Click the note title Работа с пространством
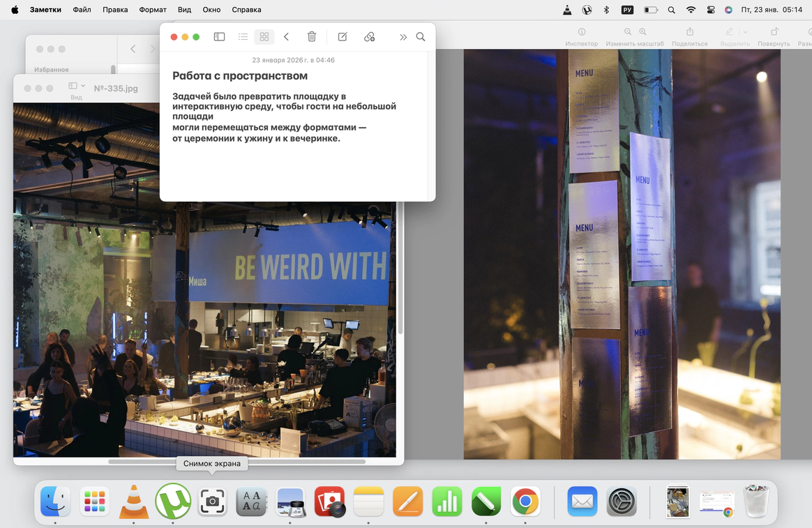This screenshot has width=812, height=528. (x=240, y=76)
